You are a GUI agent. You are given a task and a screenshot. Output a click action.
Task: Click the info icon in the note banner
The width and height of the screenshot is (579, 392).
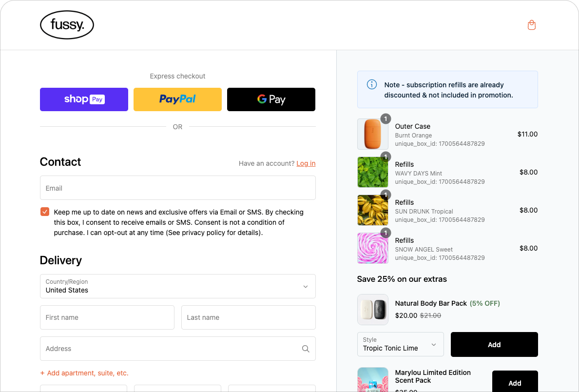(x=371, y=85)
